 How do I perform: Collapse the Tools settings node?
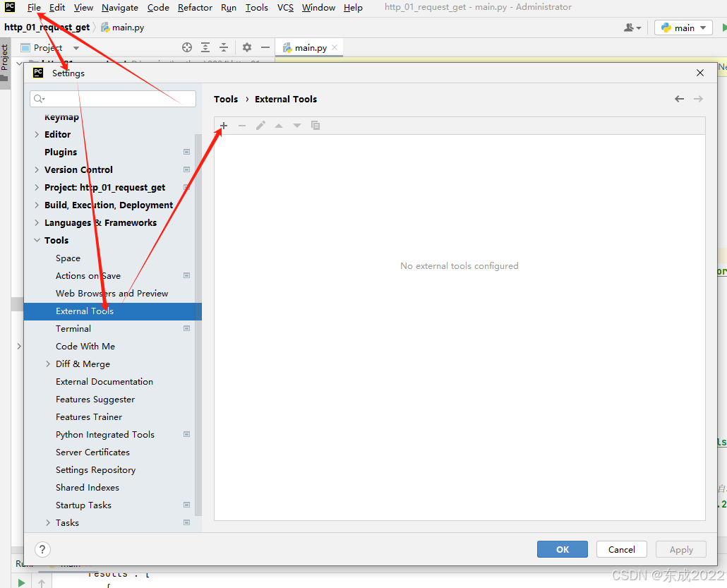37,240
